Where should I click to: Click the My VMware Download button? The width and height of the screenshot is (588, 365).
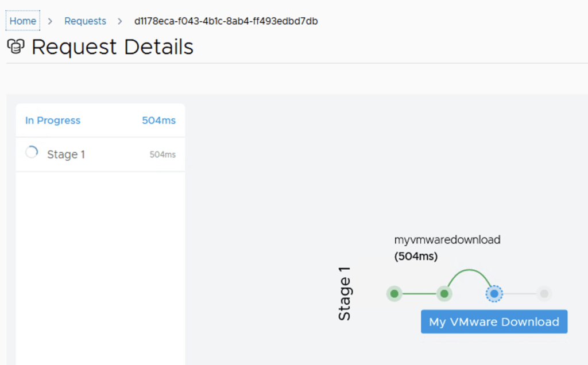coord(494,322)
